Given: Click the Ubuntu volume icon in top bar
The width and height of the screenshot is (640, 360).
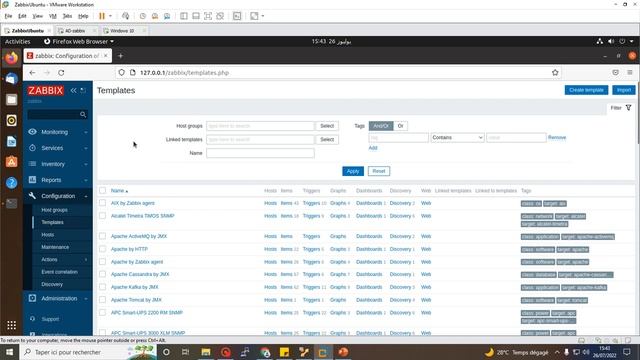Looking at the screenshot, I should pyautogui.click(x=611, y=41).
